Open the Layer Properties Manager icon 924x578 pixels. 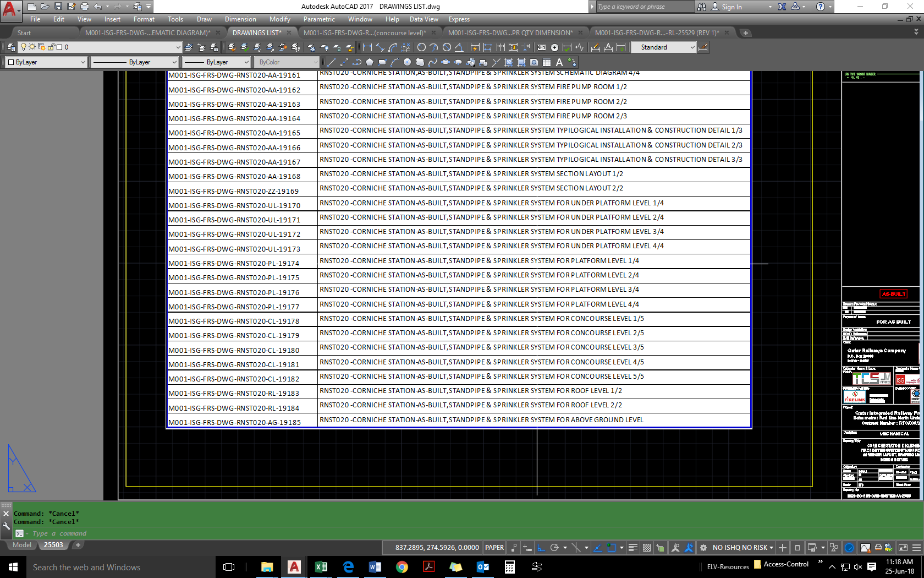[x=11, y=47]
